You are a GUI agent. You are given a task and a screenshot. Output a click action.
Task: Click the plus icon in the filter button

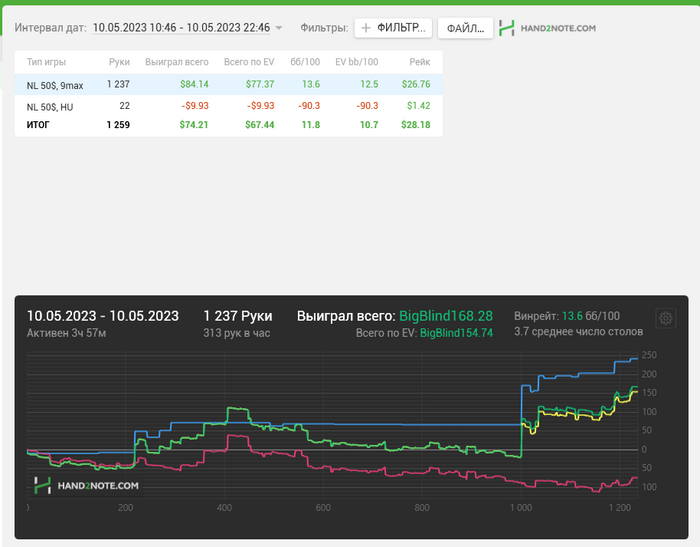[366, 28]
